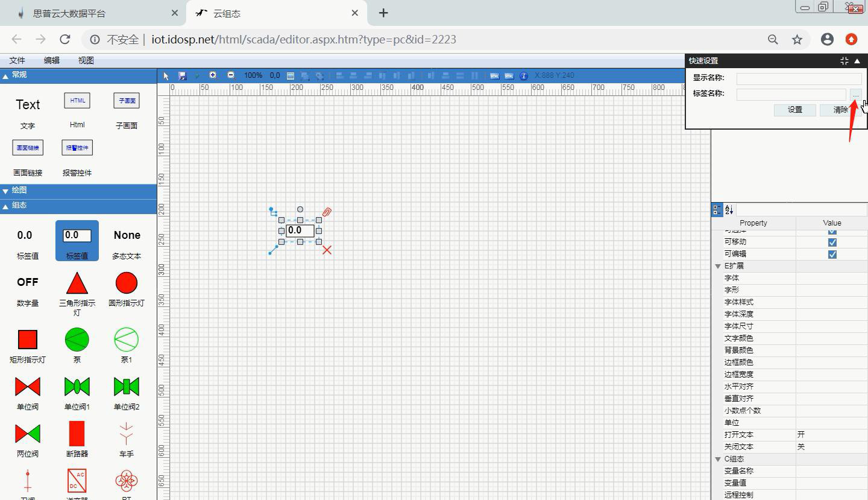Image resolution: width=868 pixels, height=500 pixels.
Task: Click the zoom in magnifier icon
Action: (213, 75)
